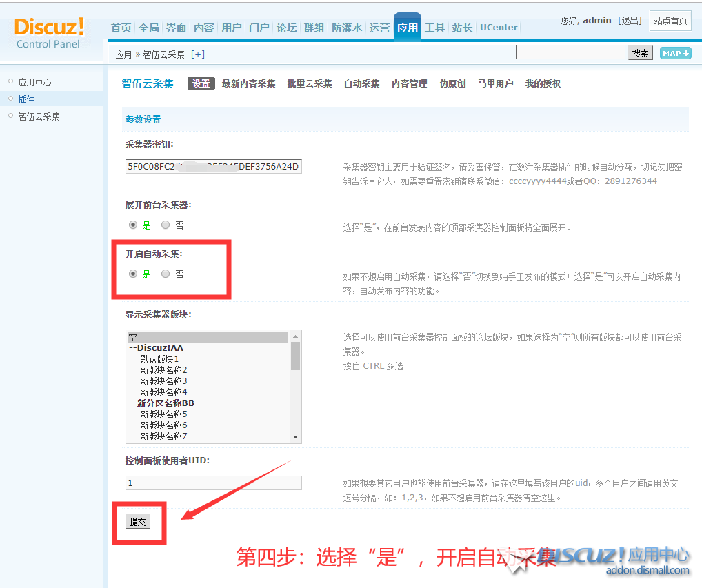Open the 应用 top menu
This screenshot has width=702, height=588.
(408, 28)
